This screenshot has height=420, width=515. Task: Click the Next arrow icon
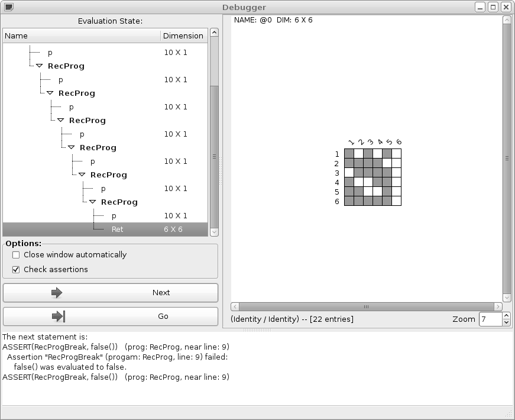pos(57,292)
